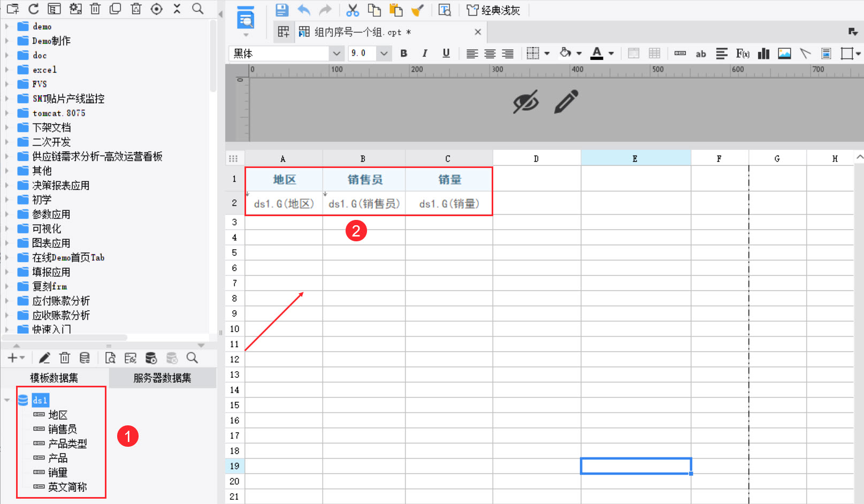Select the 销售员 field under ds1
864x504 pixels.
(x=62, y=429)
